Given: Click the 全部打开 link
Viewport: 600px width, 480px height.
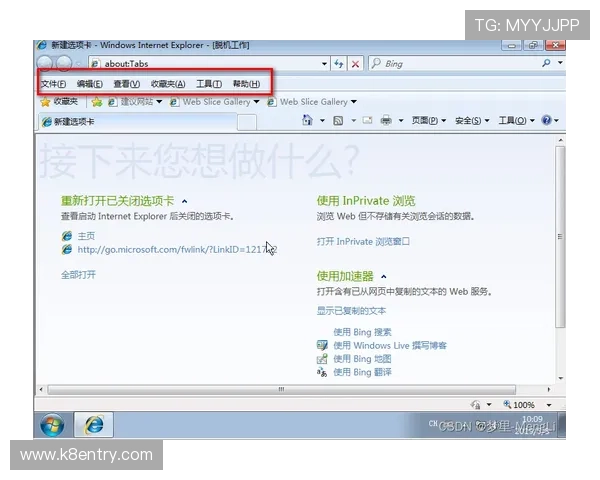Looking at the screenshot, I should [78, 274].
